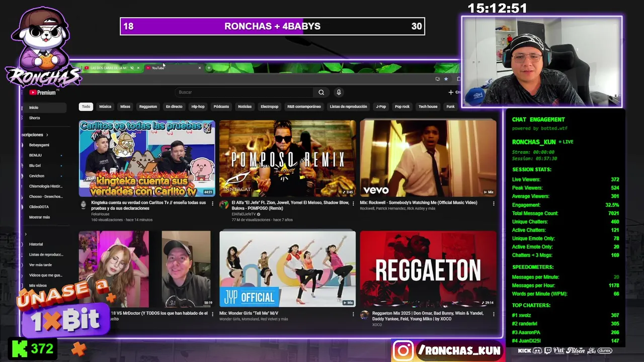Expand the Suscripciones section chevron
644x362 pixels.
[47, 135]
